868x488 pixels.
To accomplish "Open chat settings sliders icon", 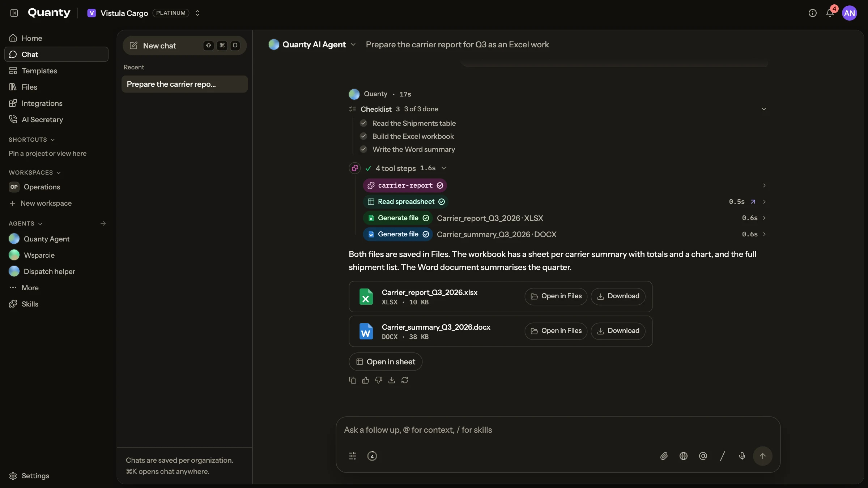I will click(x=353, y=456).
